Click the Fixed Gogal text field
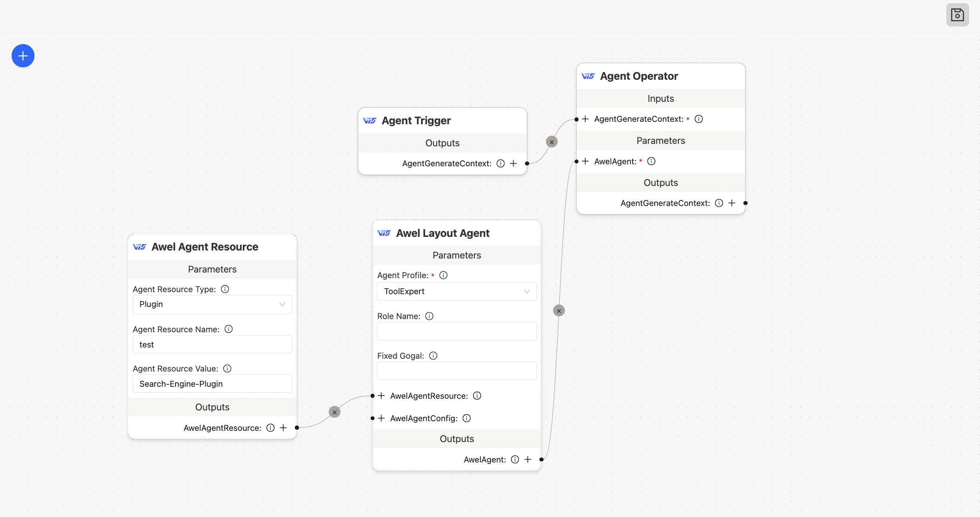 [456, 371]
